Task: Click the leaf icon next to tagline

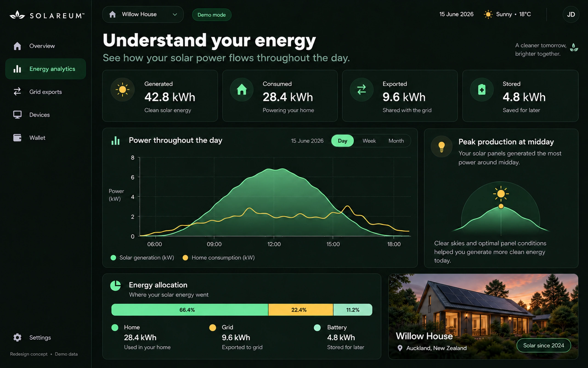Action: point(574,47)
